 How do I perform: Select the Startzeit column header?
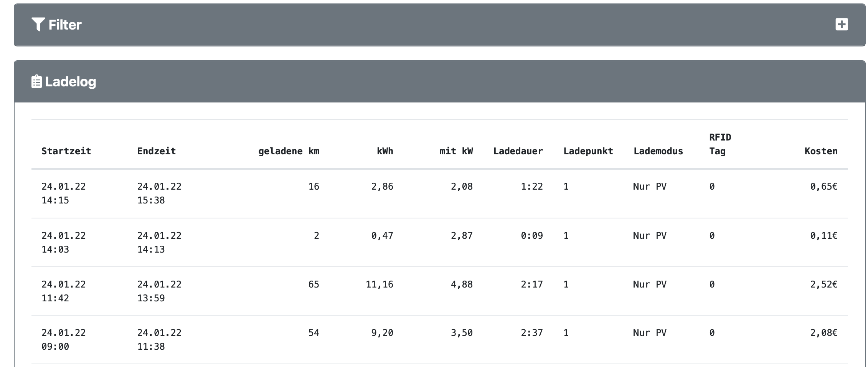click(66, 151)
